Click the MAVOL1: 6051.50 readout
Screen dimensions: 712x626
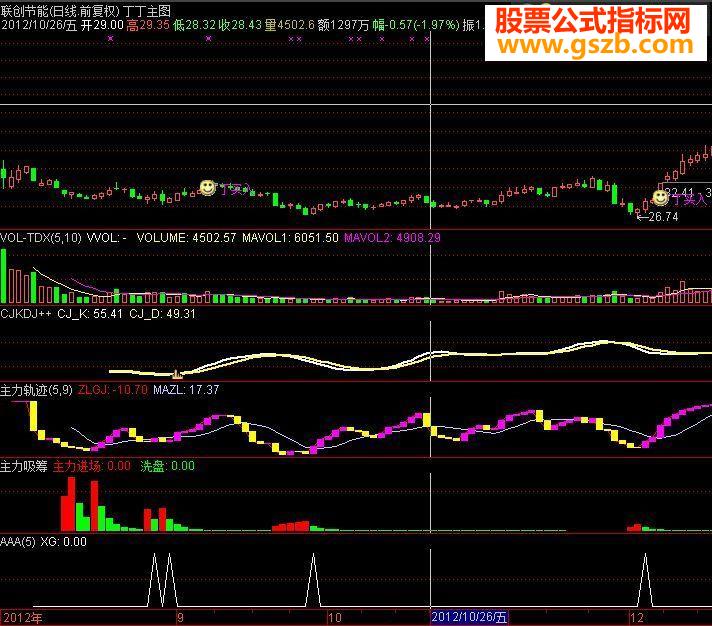click(290, 238)
